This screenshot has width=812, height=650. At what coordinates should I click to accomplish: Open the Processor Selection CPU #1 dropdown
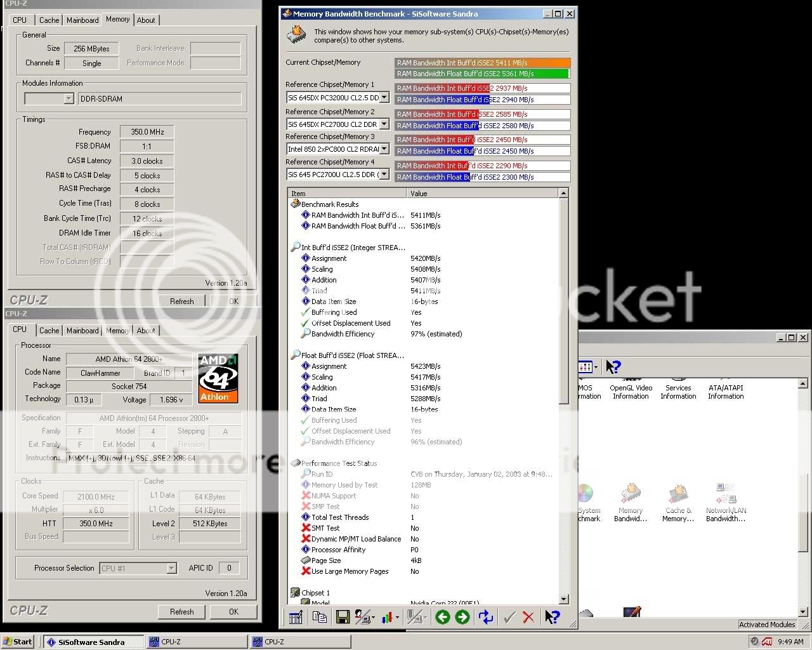(x=171, y=568)
